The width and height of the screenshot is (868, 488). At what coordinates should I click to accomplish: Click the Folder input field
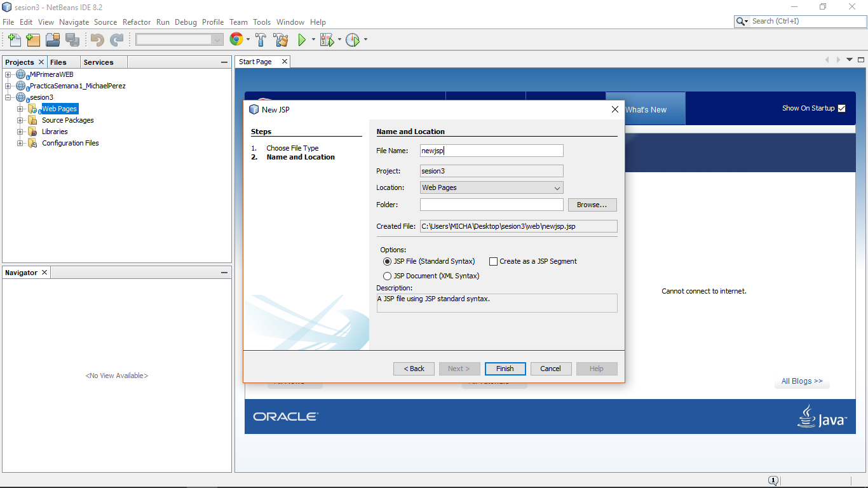[492, 205]
